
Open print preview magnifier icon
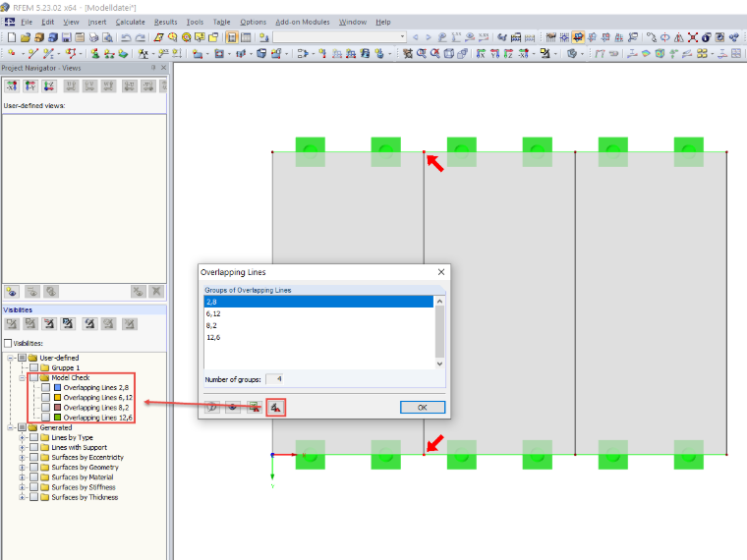pos(108,37)
